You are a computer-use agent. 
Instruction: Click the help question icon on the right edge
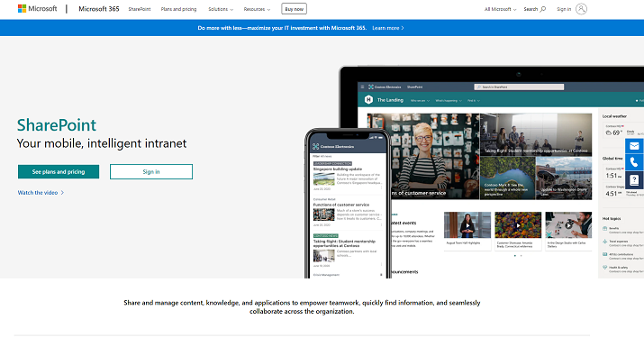[x=634, y=179]
